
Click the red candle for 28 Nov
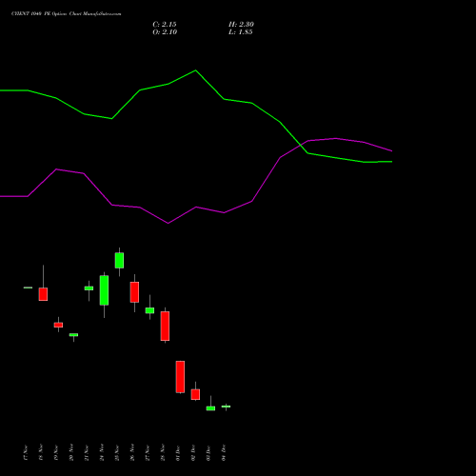pyautogui.click(x=165, y=327)
